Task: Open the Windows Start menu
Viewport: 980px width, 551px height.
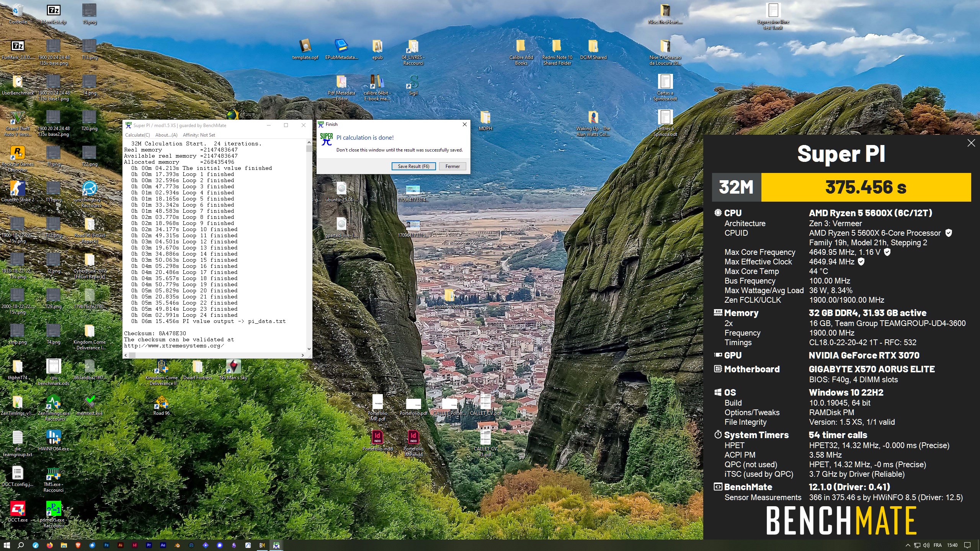Action: coord(7,545)
